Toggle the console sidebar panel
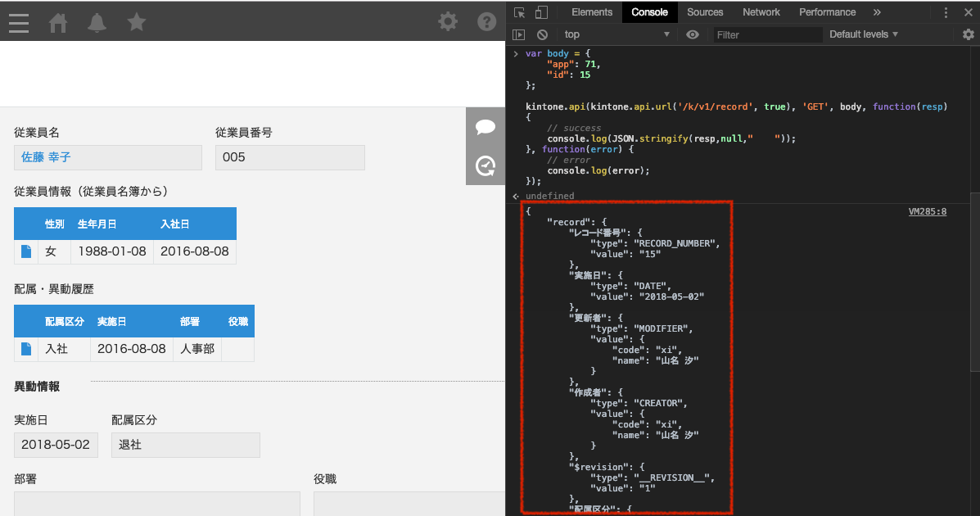Image resolution: width=980 pixels, height=516 pixels. (x=518, y=34)
